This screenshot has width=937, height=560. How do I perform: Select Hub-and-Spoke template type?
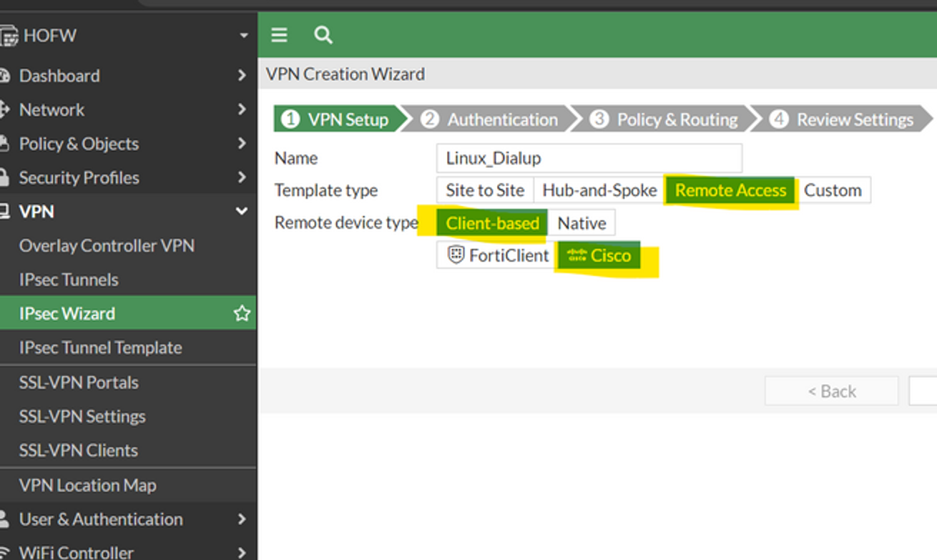(x=599, y=190)
